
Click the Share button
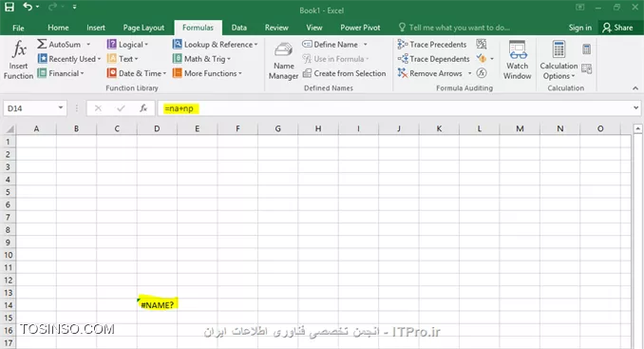tap(617, 28)
